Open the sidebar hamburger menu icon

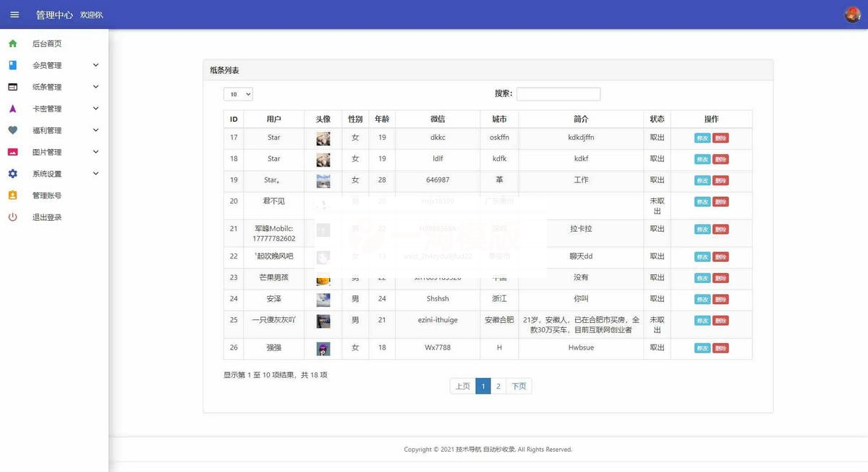point(14,14)
